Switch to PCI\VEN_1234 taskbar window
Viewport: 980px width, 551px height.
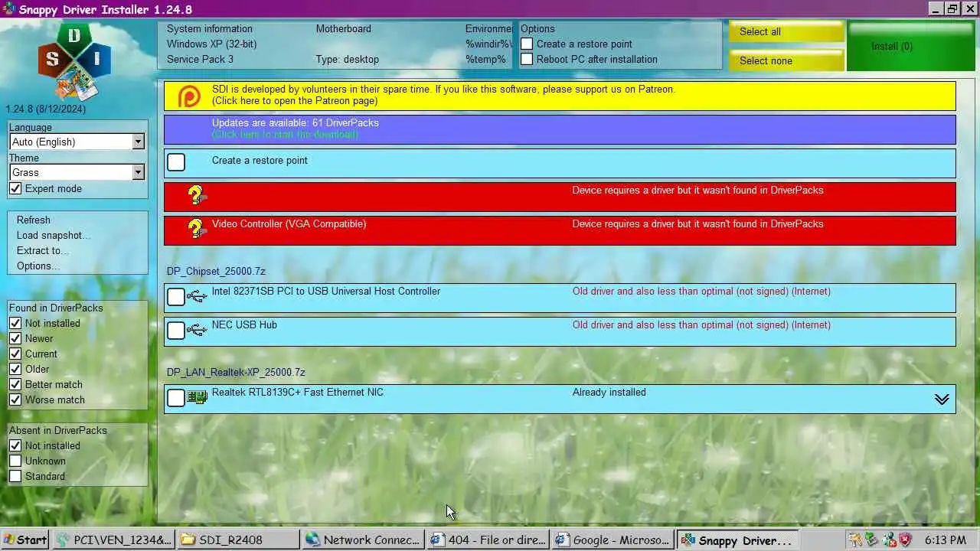pos(114,540)
